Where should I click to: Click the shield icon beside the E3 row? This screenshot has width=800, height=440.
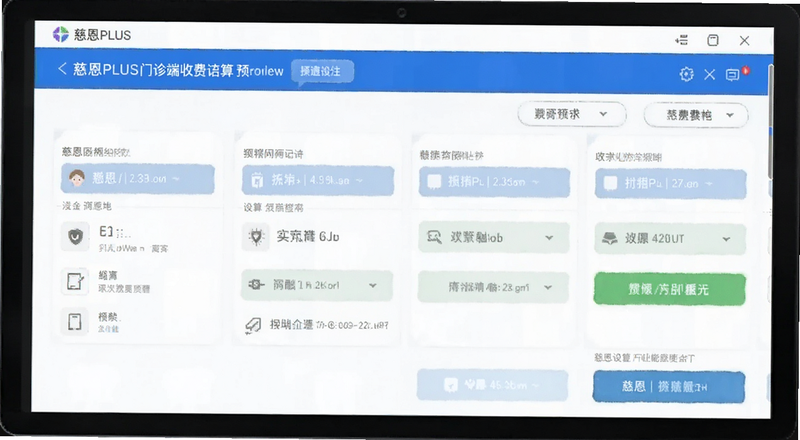pyautogui.click(x=76, y=236)
